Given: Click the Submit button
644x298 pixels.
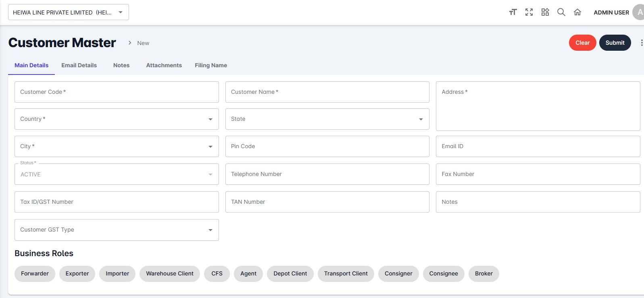Looking at the screenshot, I should pos(615,43).
